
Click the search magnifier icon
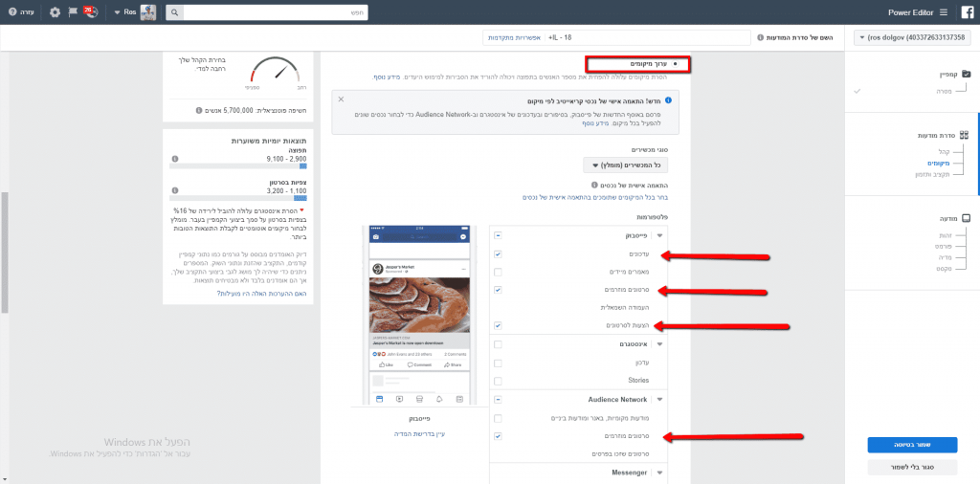tap(175, 12)
